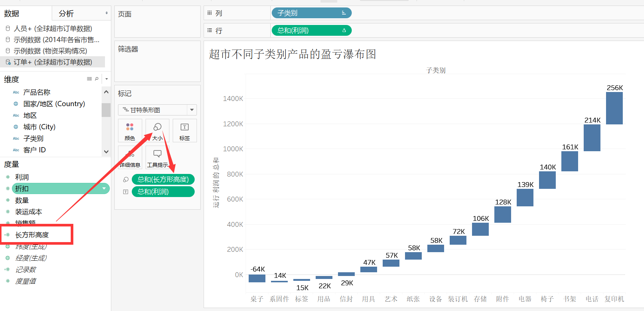The height and width of the screenshot is (311, 644).
Task: Click the sort icon on 子类别 pill
Action: click(x=344, y=13)
